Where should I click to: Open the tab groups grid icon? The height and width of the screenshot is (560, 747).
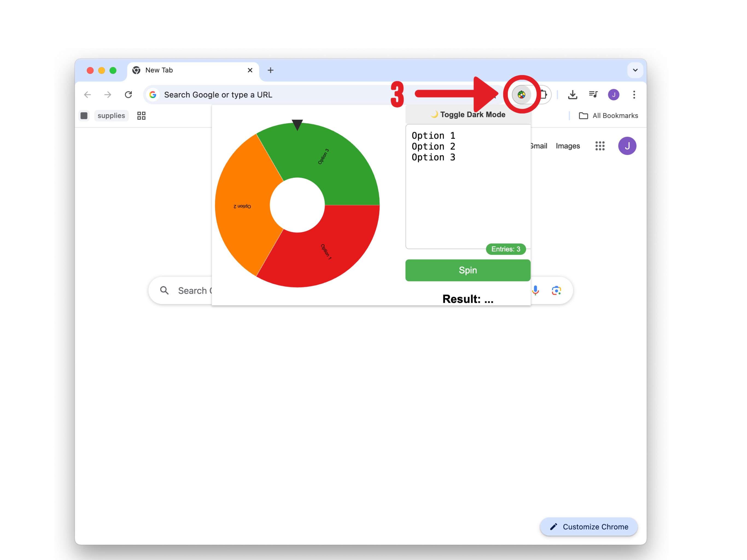click(x=141, y=115)
